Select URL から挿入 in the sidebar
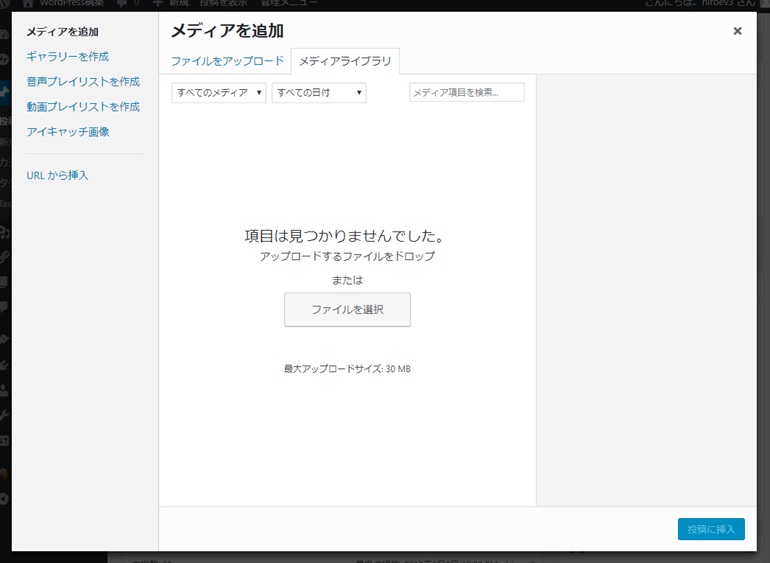The image size is (770, 563). pos(57,175)
